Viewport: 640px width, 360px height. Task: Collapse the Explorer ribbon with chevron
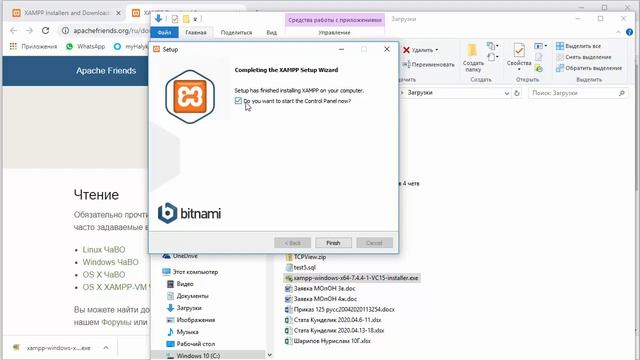[618, 32]
